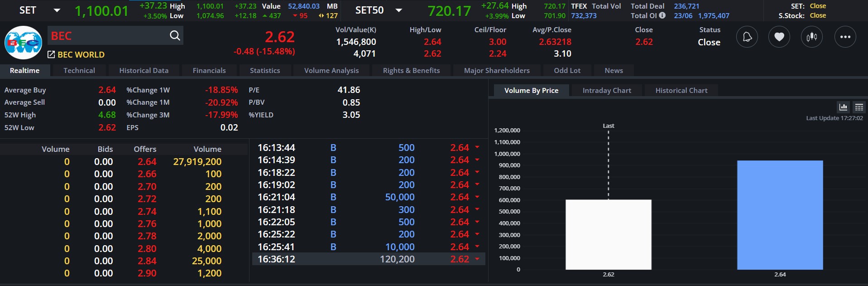
Task: Click the Ceil value 3.00
Action: tap(498, 42)
